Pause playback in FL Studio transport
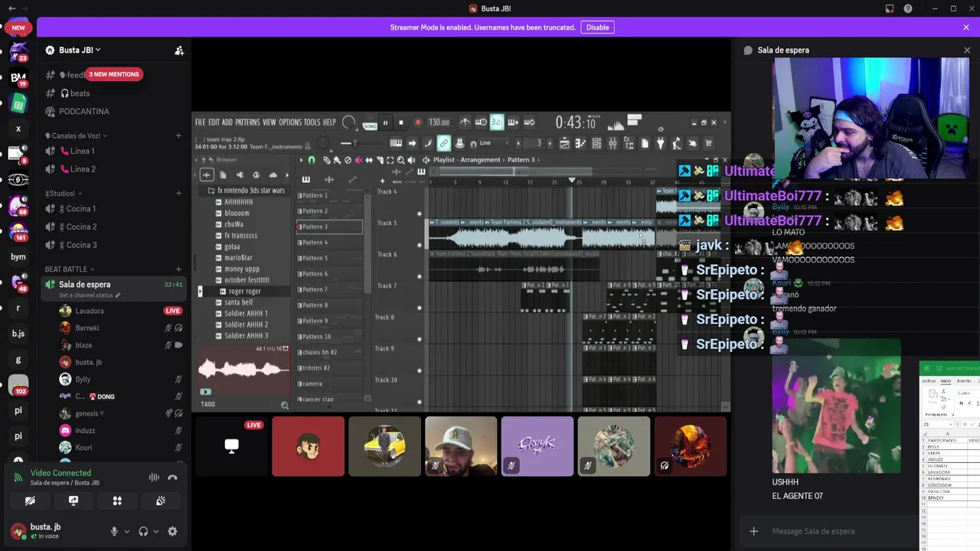980x551 pixels. 385,122
